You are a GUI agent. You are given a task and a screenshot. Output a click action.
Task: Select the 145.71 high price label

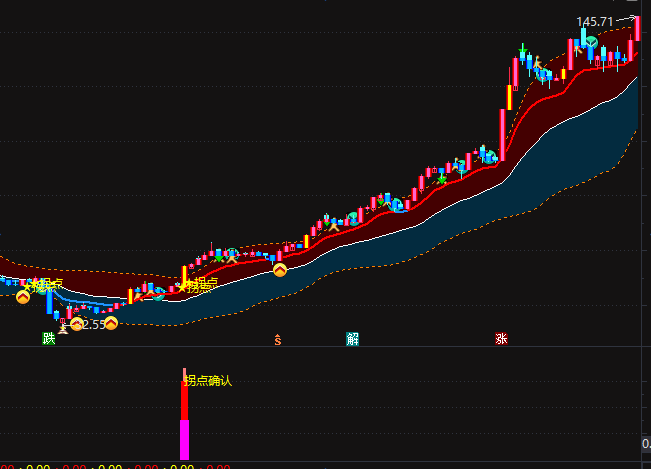[x=595, y=22]
